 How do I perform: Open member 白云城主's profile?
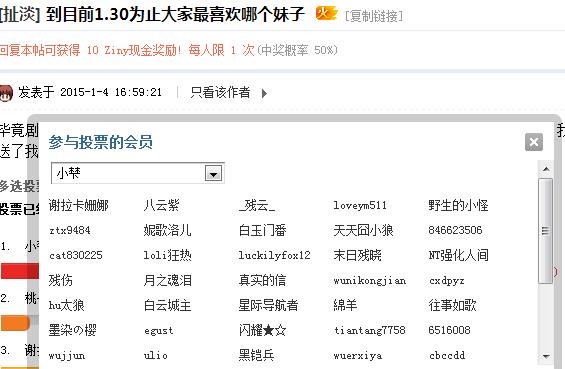tap(168, 305)
